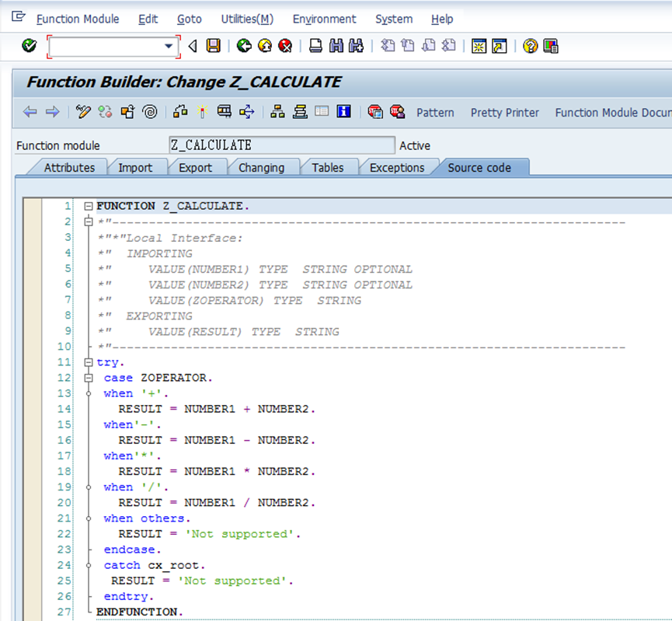
Task: Collapse the FUNCTION Z_CALCULATE code block
Action: 89,207
